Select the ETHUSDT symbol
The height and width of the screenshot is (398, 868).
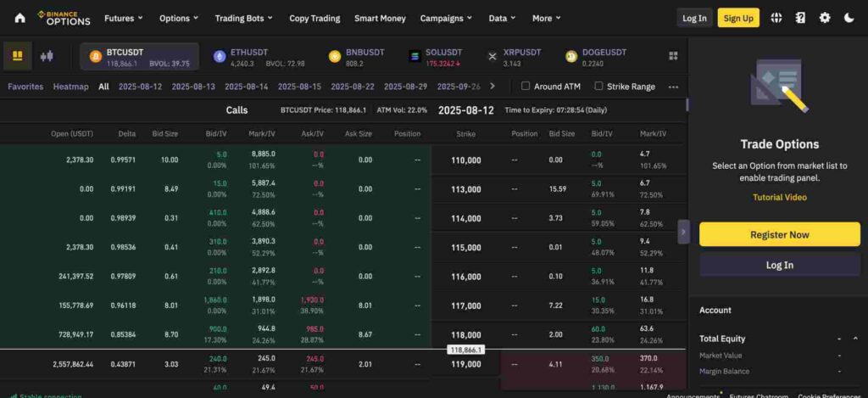(259, 57)
